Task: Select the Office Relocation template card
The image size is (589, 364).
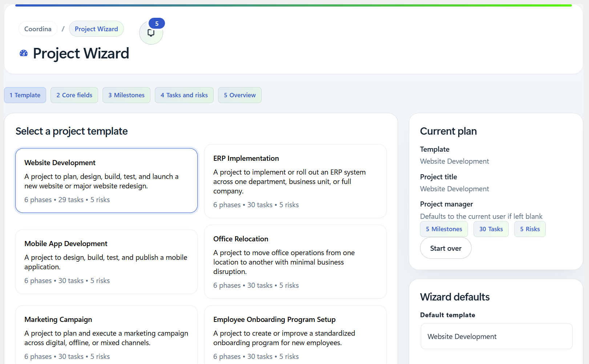Action: coord(295,262)
